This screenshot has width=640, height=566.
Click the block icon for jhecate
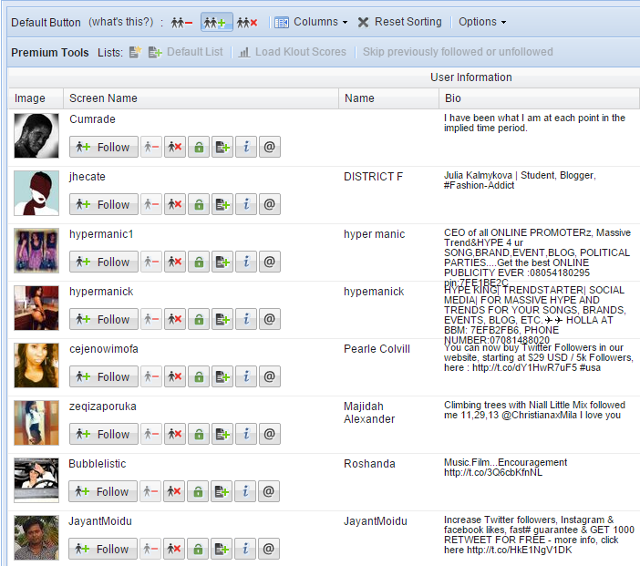click(174, 205)
